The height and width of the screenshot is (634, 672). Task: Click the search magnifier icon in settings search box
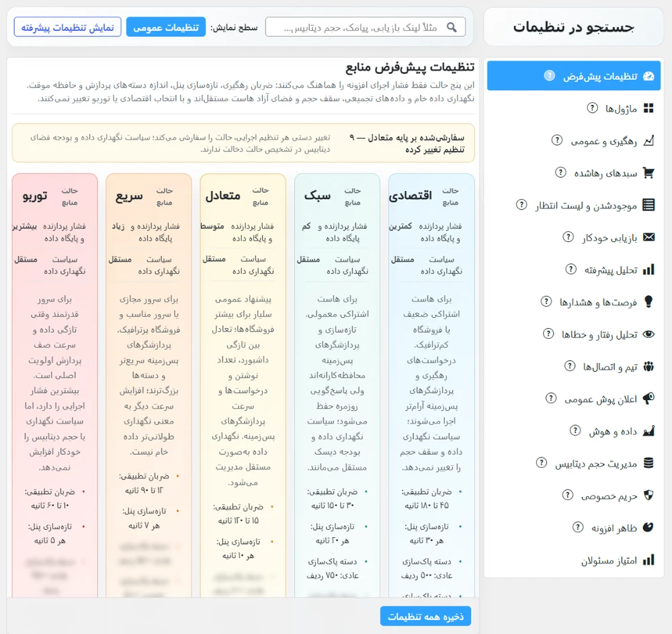[x=452, y=28]
